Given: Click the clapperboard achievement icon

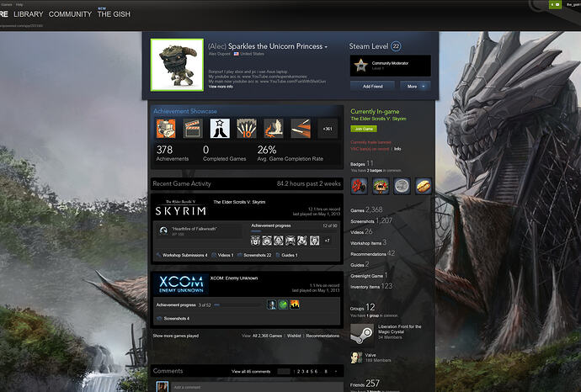Looking at the screenshot, I should [x=193, y=129].
